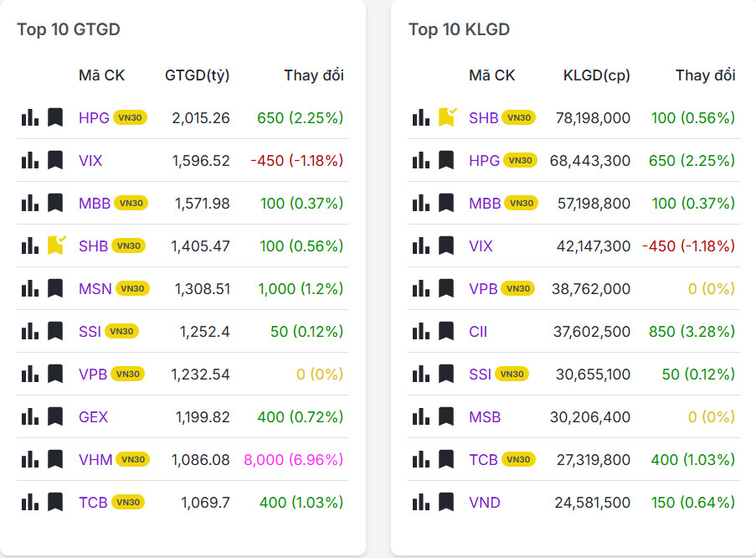Open chart icon for GEX row
This screenshot has width=756, height=558.
pos(30,416)
